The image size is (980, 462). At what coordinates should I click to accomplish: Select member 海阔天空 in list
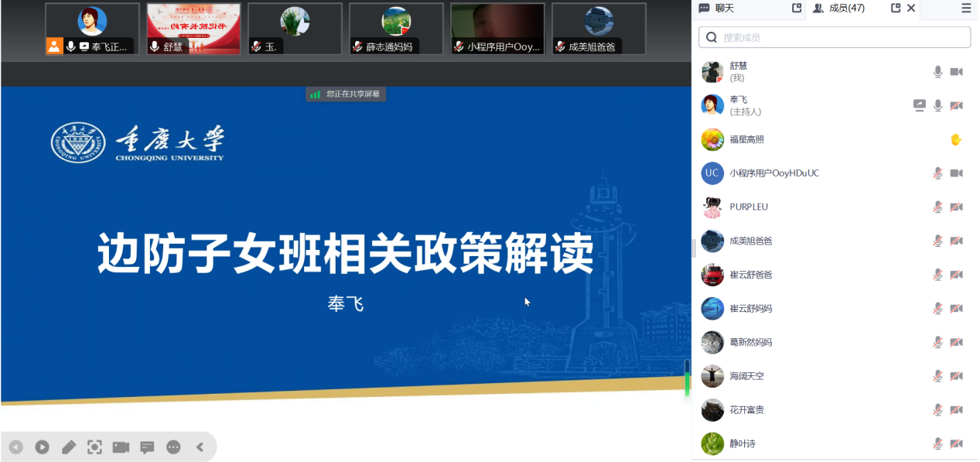(x=835, y=376)
